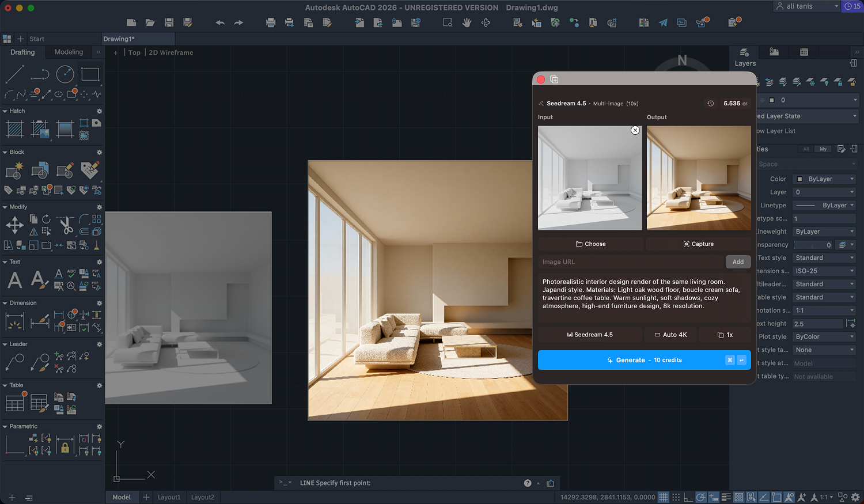Select the Line drawing tool
This screenshot has height=504, width=864.
[14, 74]
